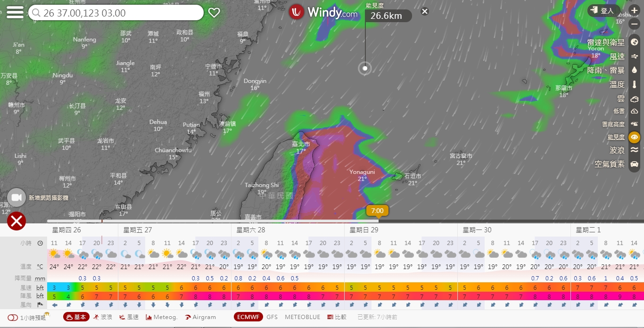Click the map picker circle marker
The height and width of the screenshot is (328, 644).
364,68
